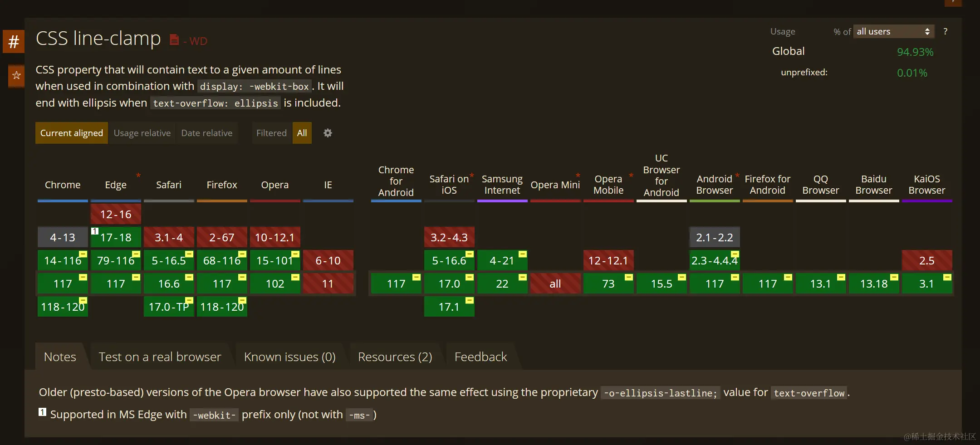Select the Safari 16.6 cell
980x445 pixels.
point(169,284)
